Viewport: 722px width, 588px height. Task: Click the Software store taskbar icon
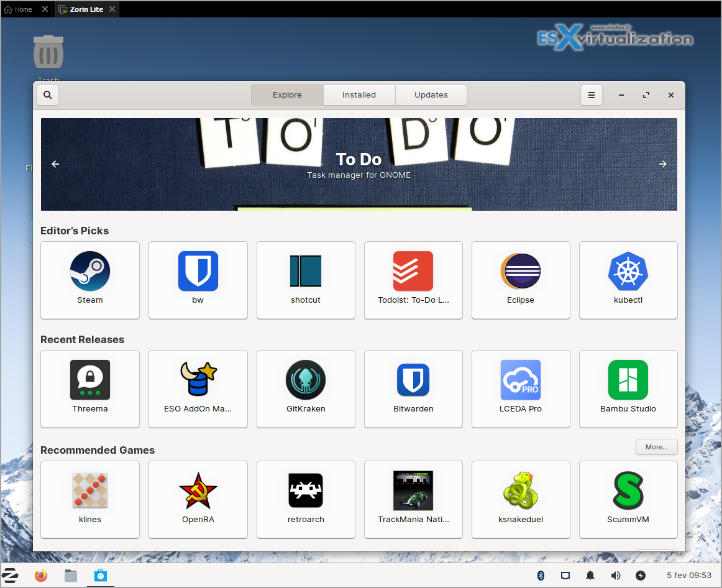coord(101,576)
